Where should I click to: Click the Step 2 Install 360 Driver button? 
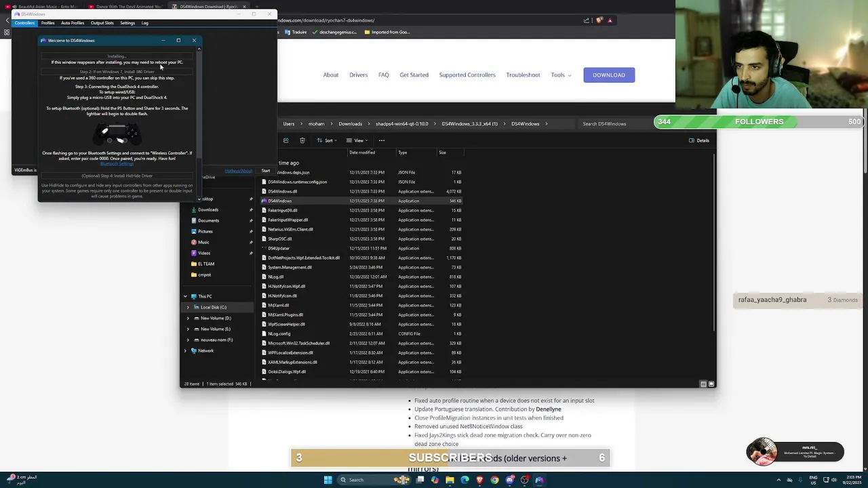tap(117, 71)
